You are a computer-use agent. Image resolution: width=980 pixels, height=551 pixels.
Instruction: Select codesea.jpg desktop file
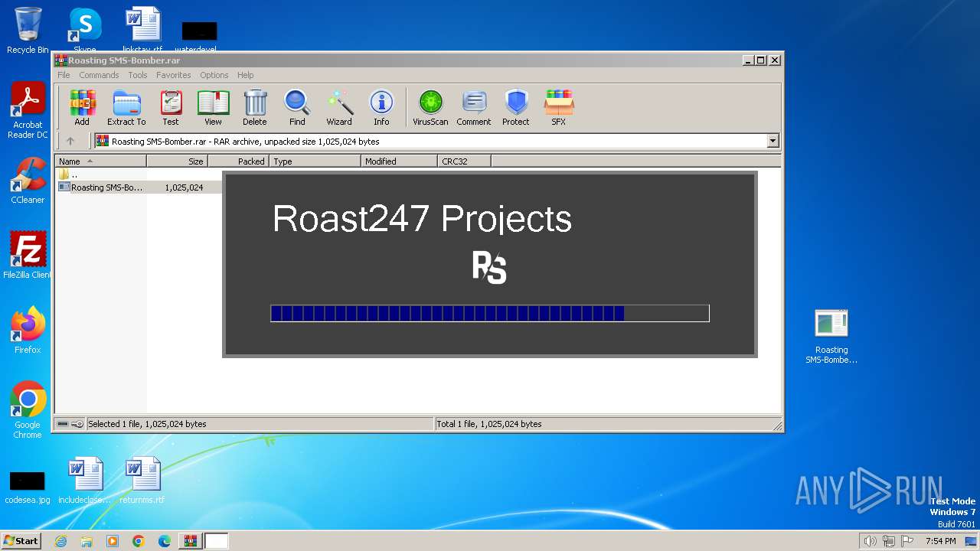[28, 487]
